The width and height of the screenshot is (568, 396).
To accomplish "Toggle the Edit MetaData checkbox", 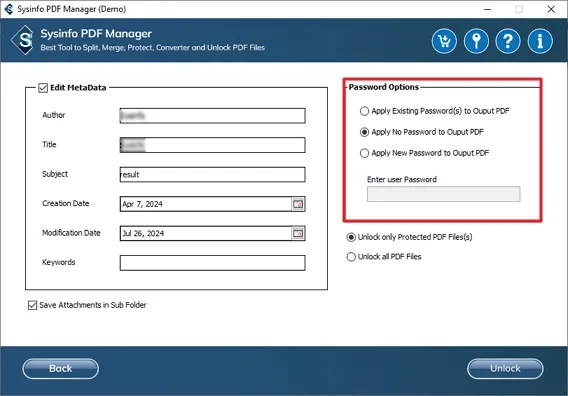I will point(43,88).
